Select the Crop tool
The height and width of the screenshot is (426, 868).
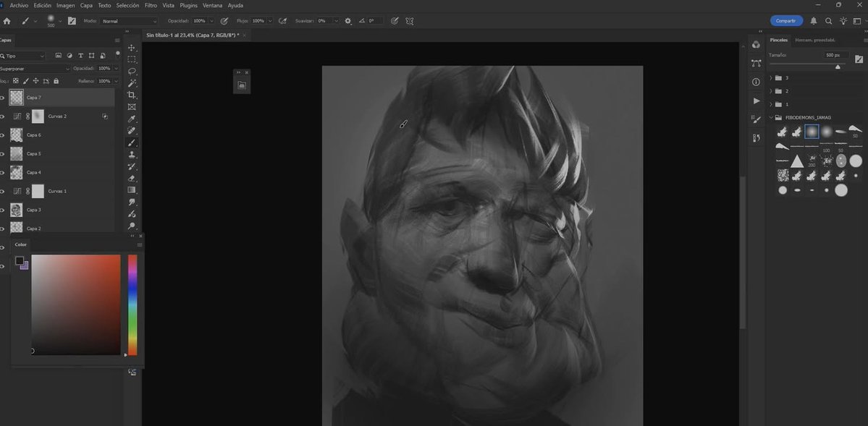(x=132, y=95)
